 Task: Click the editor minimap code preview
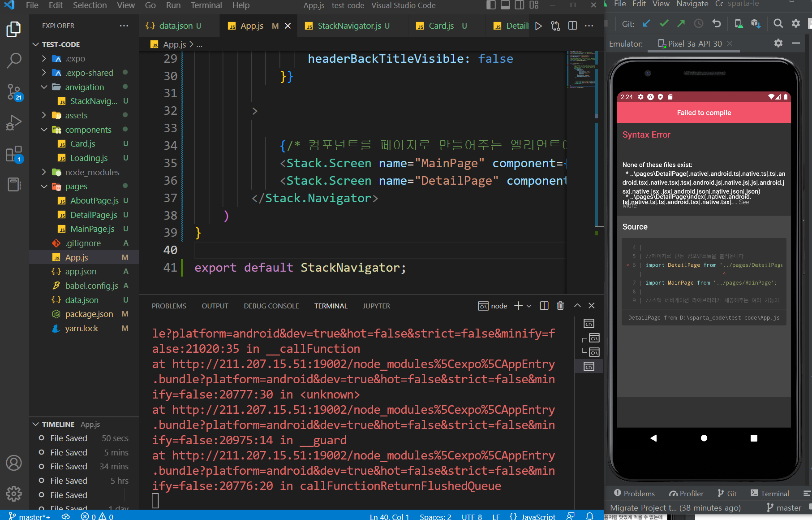tap(581, 69)
